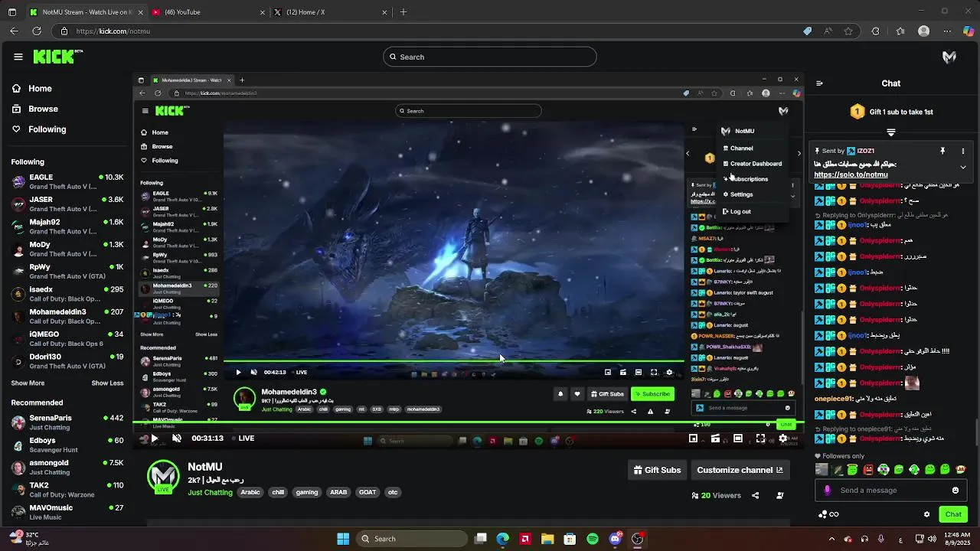Viewport: 980px width, 551px height.
Task: Jump to LIVE on NotMU player
Action: coord(242,439)
